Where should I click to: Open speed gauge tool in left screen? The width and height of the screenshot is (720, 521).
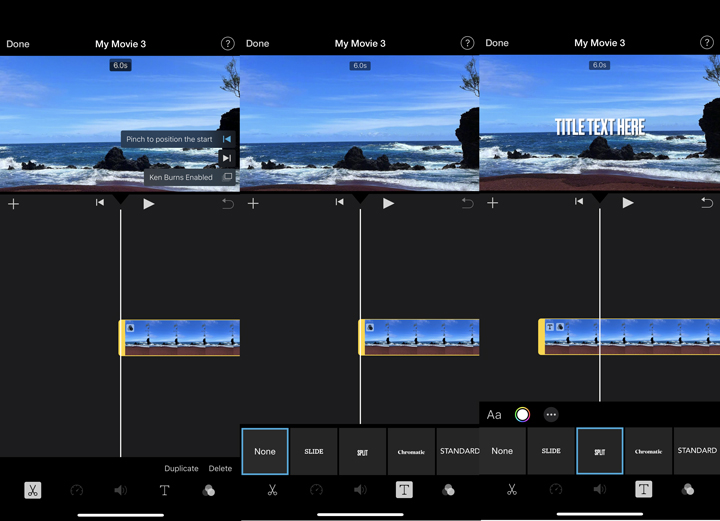click(77, 490)
